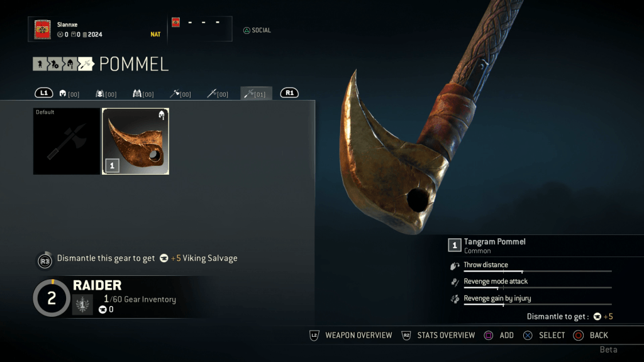The width and height of the screenshot is (644, 362).
Task: Click the R3 dismantle gear icon
Action: [45, 261]
